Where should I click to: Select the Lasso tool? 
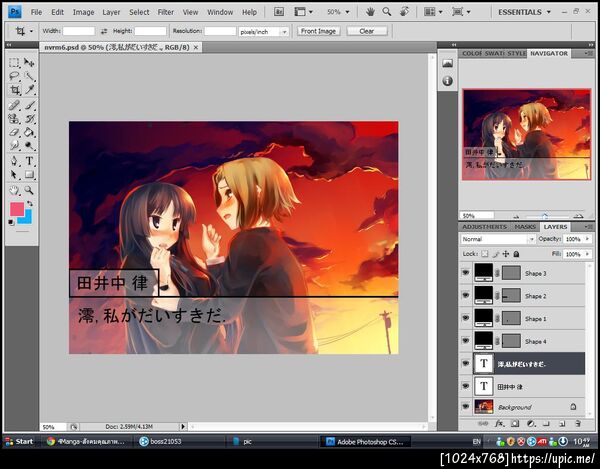pos(15,76)
